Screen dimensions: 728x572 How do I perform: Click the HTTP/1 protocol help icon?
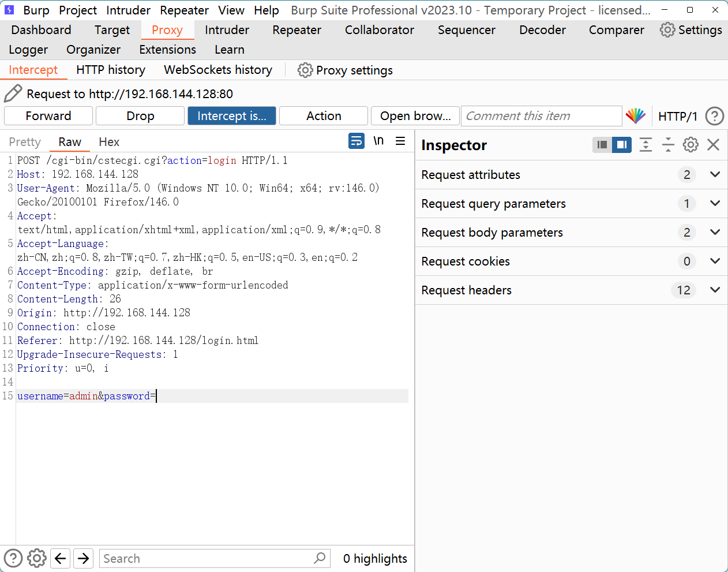tap(715, 116)
